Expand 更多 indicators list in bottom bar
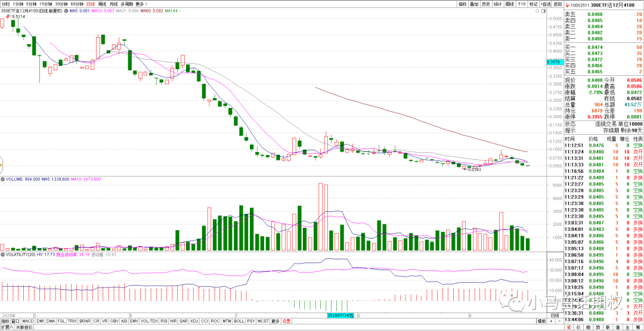 pyautogui.click(x=275, y=321)
